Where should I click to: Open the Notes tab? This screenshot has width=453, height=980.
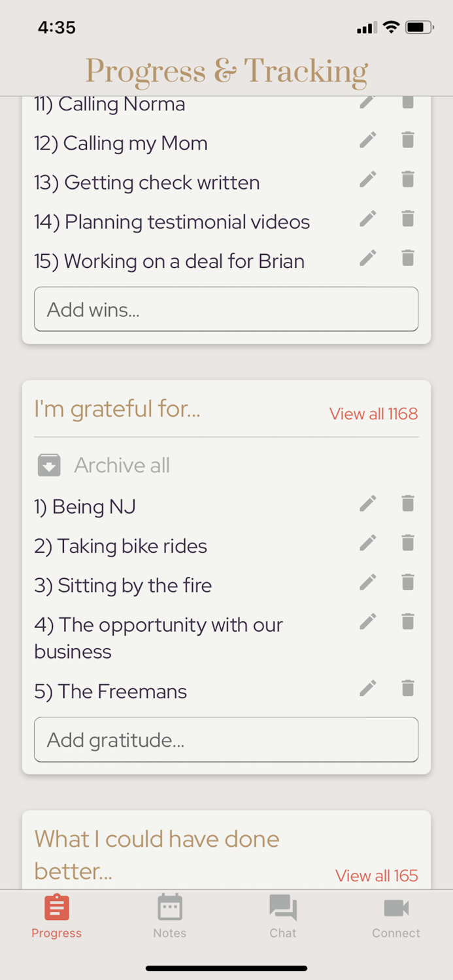170,915
